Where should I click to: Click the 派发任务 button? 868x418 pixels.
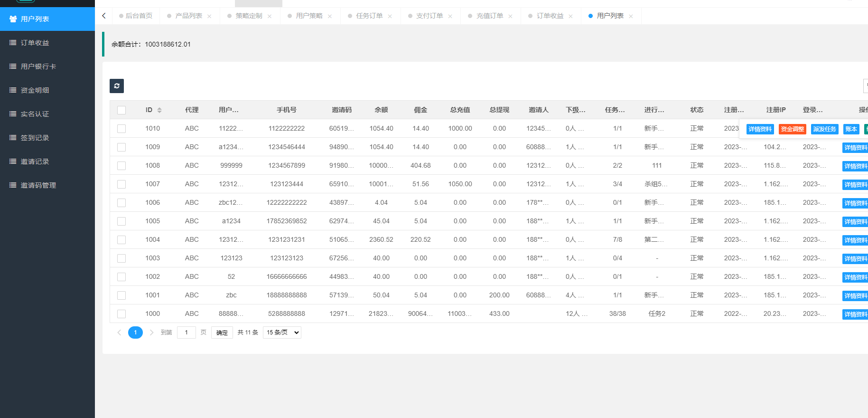(x=825, y=129)
